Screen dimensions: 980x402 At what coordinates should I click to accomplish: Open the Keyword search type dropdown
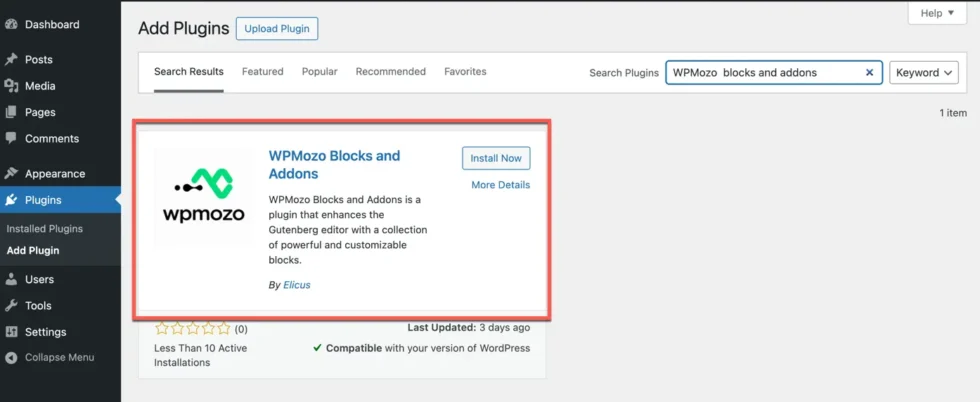tap(923, 73)
